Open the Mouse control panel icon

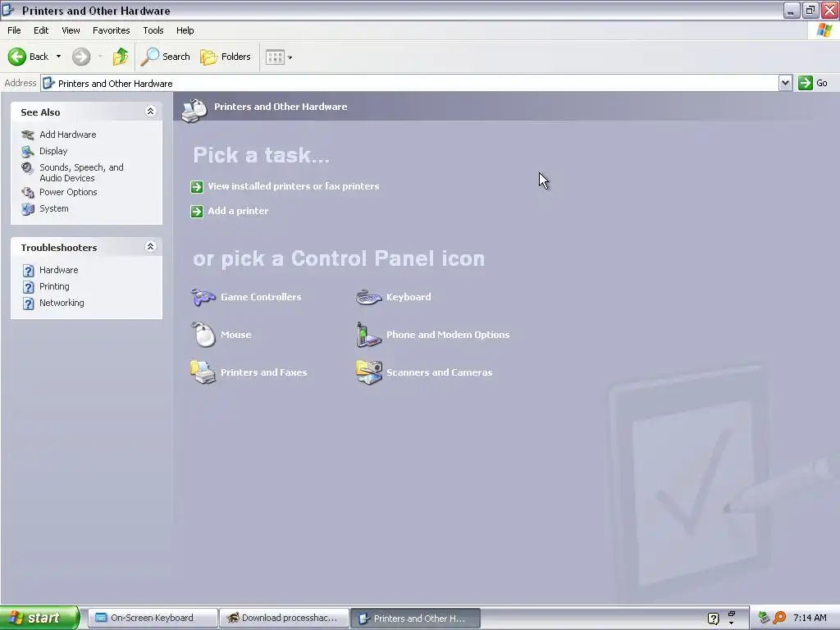click(203, 335)
